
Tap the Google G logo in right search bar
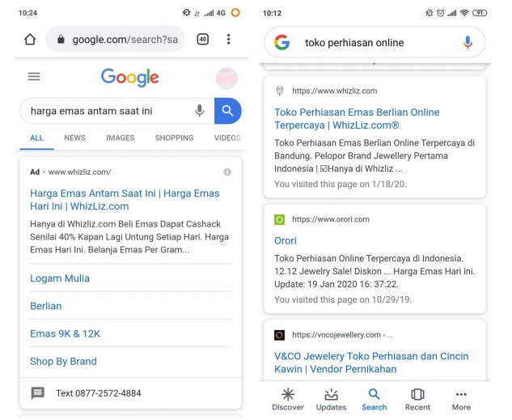(282, 42)
